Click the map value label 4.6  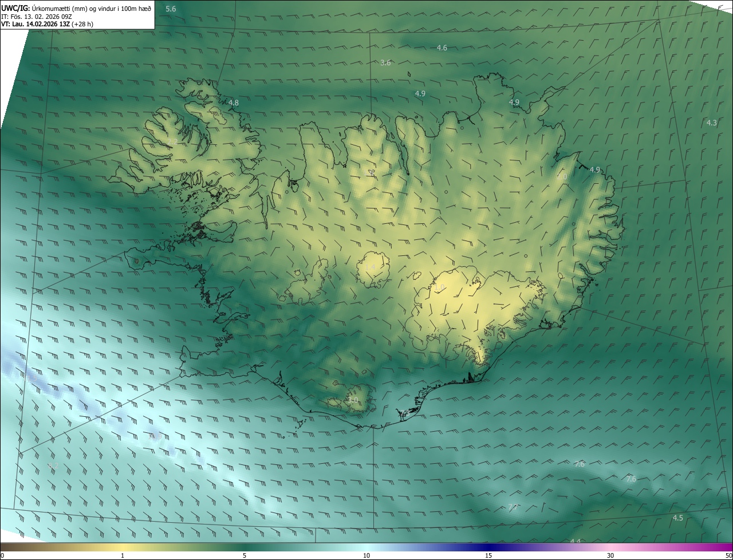pos(442,48)
